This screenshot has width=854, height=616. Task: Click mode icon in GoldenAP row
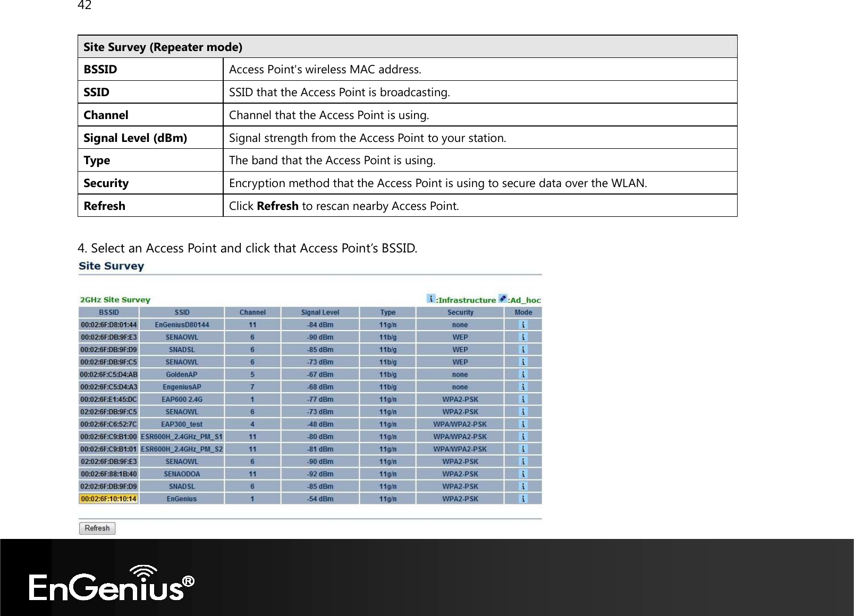tap(523, 374)
